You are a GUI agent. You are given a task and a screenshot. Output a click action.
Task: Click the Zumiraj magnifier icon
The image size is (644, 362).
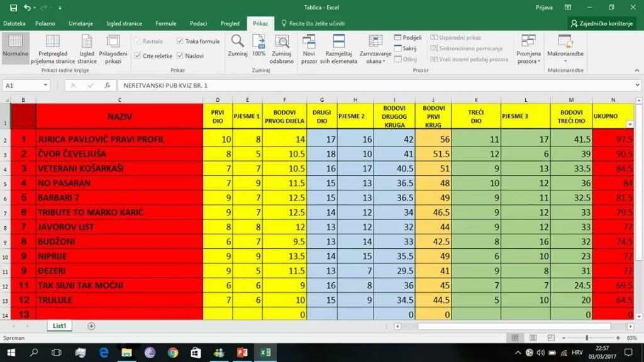[x=237, y=41]
